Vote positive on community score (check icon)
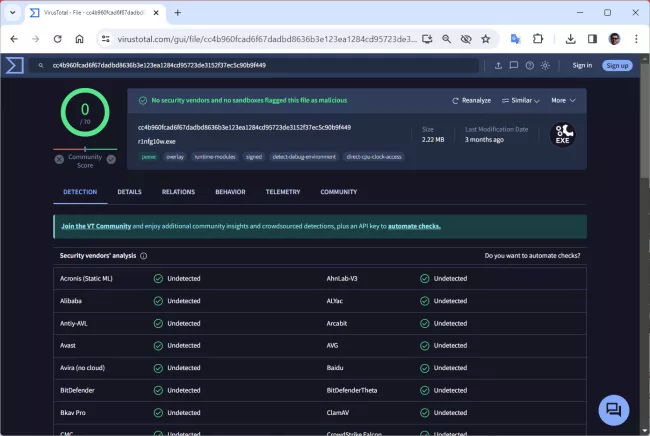Viewport: 650px width, 436px height. pyautogui.click(x=111, y=159)
